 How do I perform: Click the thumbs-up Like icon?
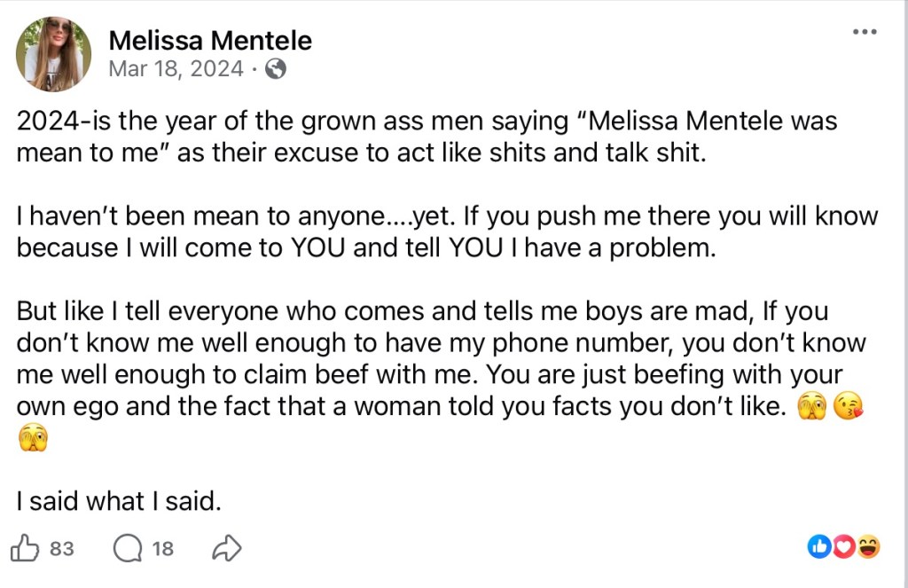click(27, 548)
